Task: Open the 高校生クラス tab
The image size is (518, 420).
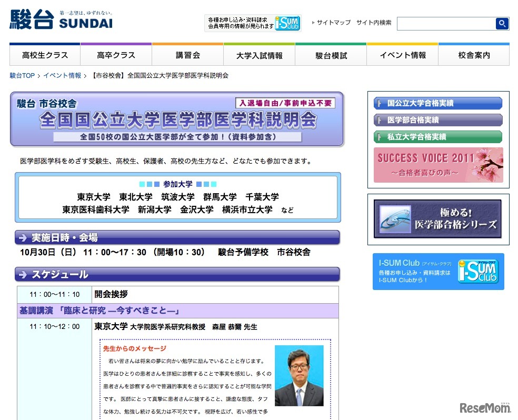Action: tap(45, 55)
